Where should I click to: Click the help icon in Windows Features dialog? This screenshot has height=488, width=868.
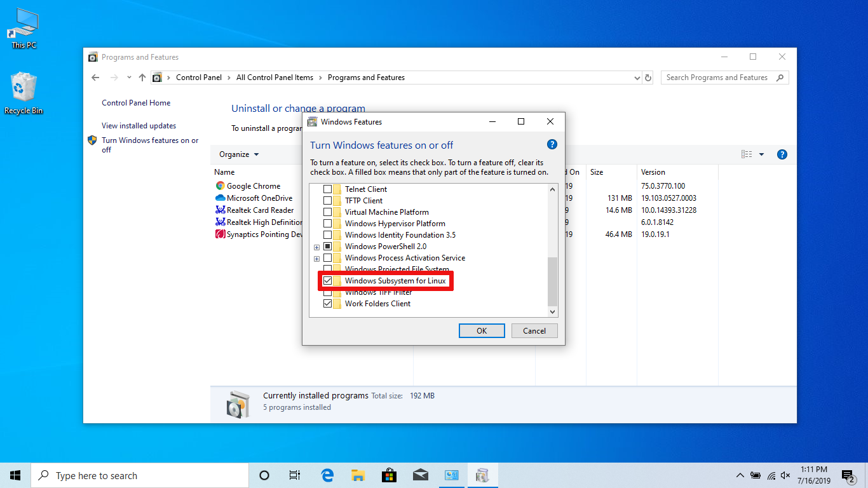(x=552, y=144)
